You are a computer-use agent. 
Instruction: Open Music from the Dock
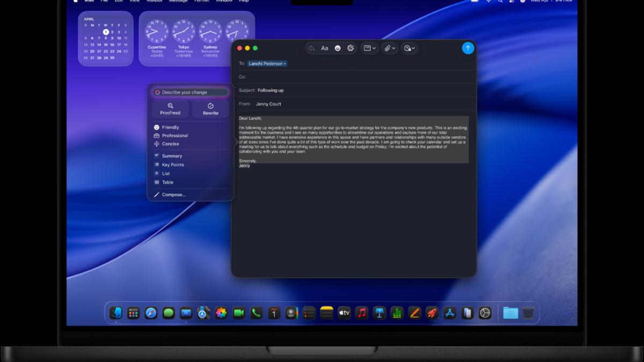pos(362,313)
